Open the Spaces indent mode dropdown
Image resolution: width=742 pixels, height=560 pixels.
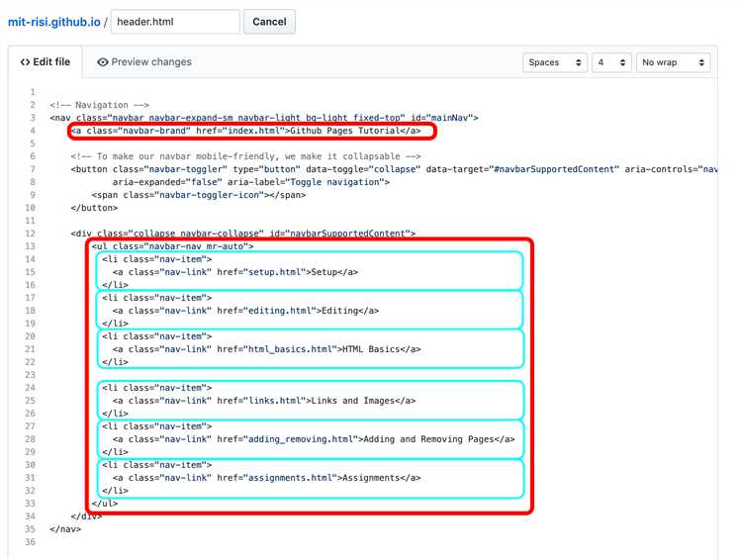[555, 62]
